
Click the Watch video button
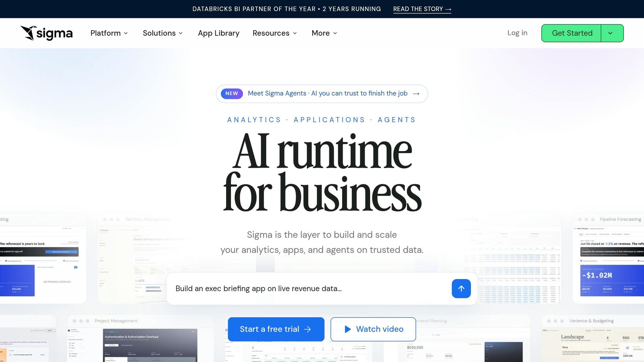373,329
